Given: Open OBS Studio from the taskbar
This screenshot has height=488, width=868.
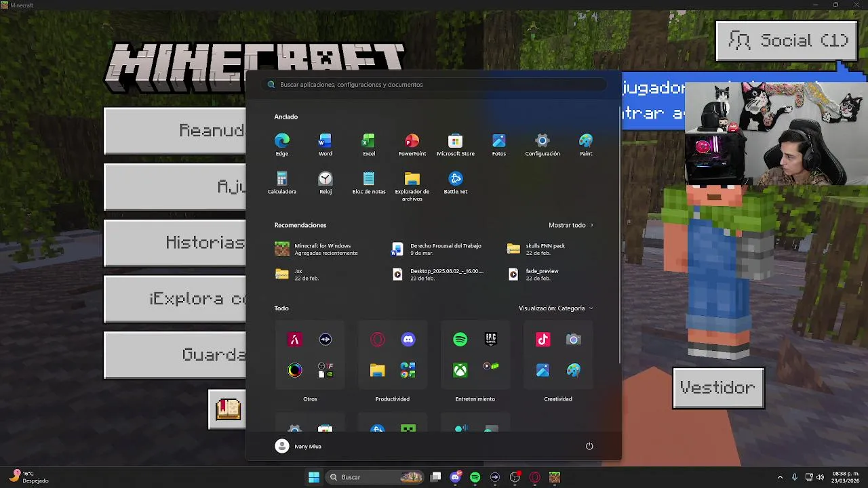Looking at the screenshot, I should [515, 477].
